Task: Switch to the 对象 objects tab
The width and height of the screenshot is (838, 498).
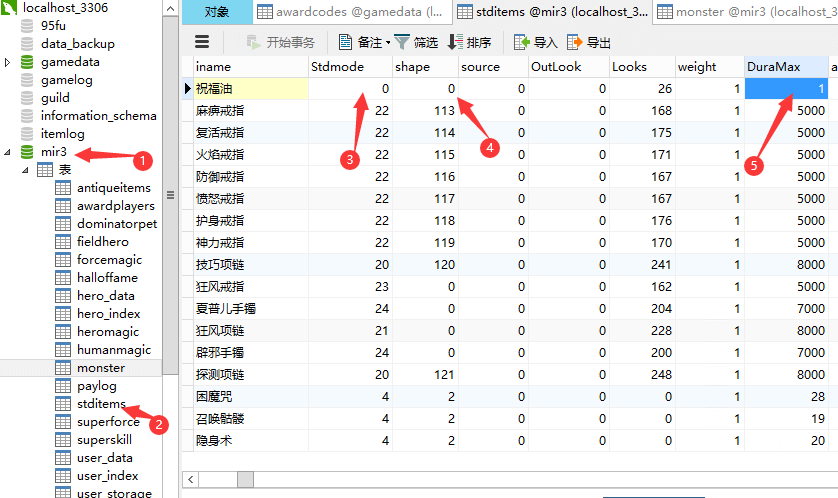Action: 215,12
